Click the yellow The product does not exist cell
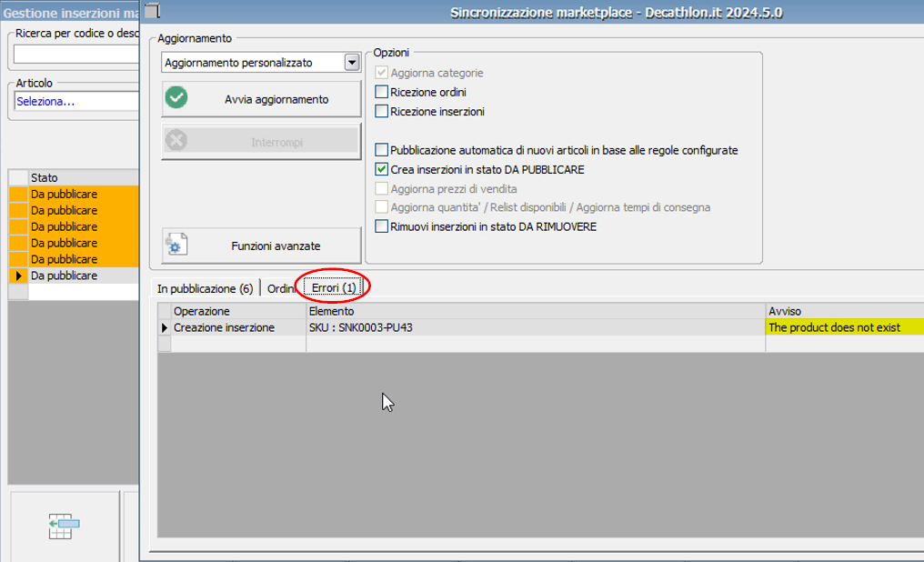Viewport: 924px width, 562px height. tap(845, 327)
